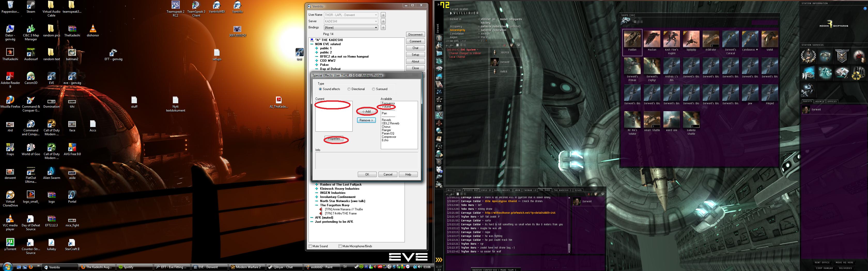Expand the 'Kleinrock Heavy Industries' channel

point(317,188)
